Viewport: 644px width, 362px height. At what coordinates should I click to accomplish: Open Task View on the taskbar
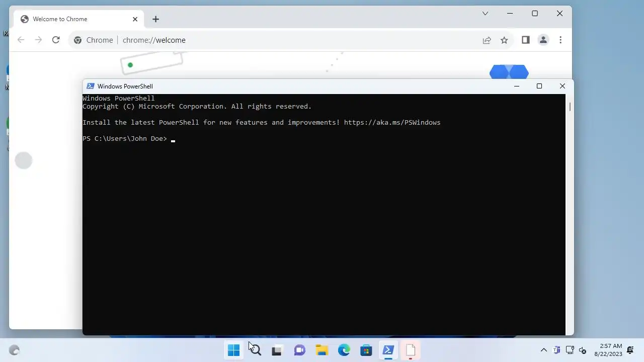click(x=277, y=350)
